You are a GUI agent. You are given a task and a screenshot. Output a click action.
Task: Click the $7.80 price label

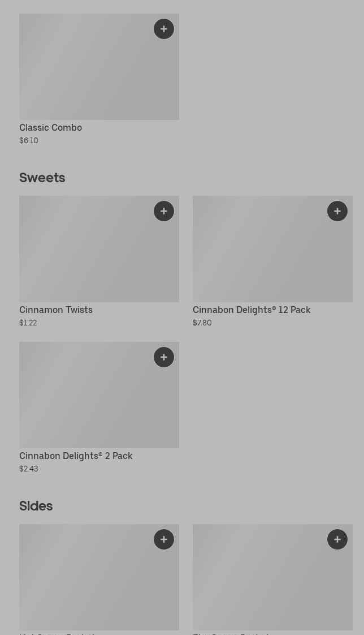pos(202,323)
